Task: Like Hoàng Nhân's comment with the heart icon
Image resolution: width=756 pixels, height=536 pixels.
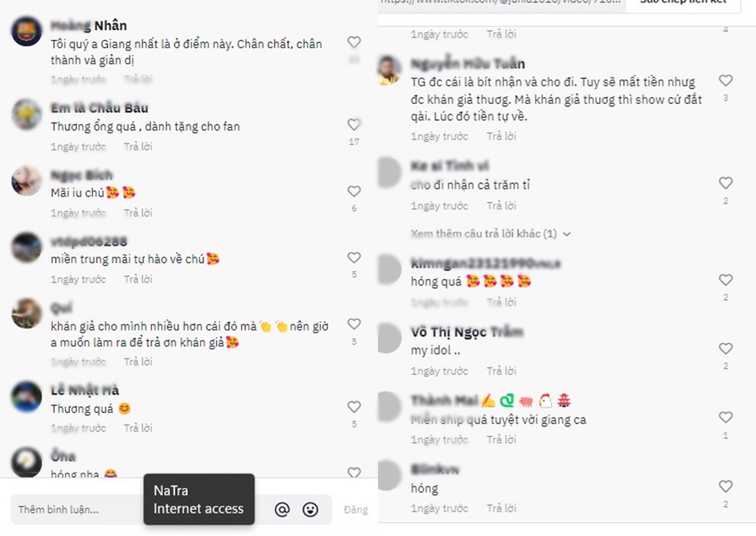Action: tap(354, 42)
